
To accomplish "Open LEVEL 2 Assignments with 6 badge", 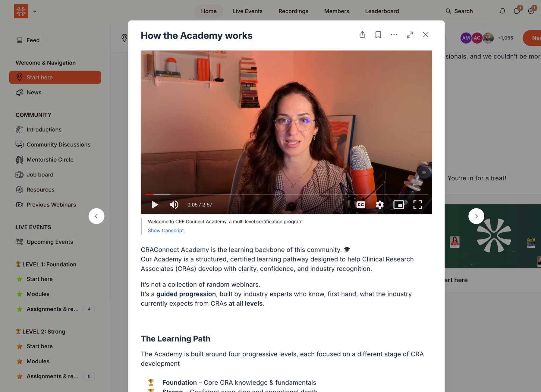I will [55, 377].
